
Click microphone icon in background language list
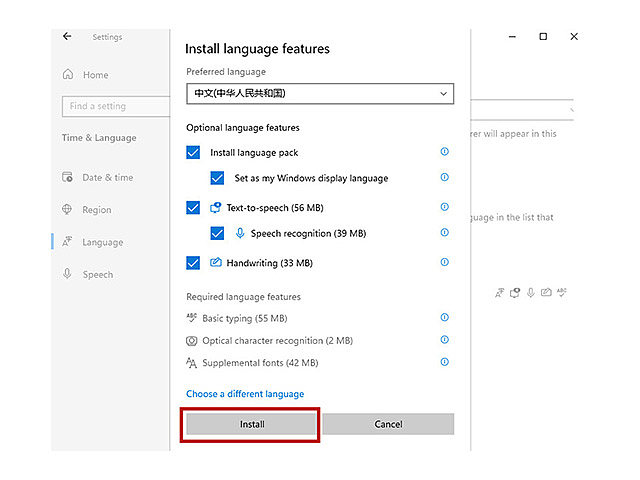pyautogui.click(x=531, y=293)
